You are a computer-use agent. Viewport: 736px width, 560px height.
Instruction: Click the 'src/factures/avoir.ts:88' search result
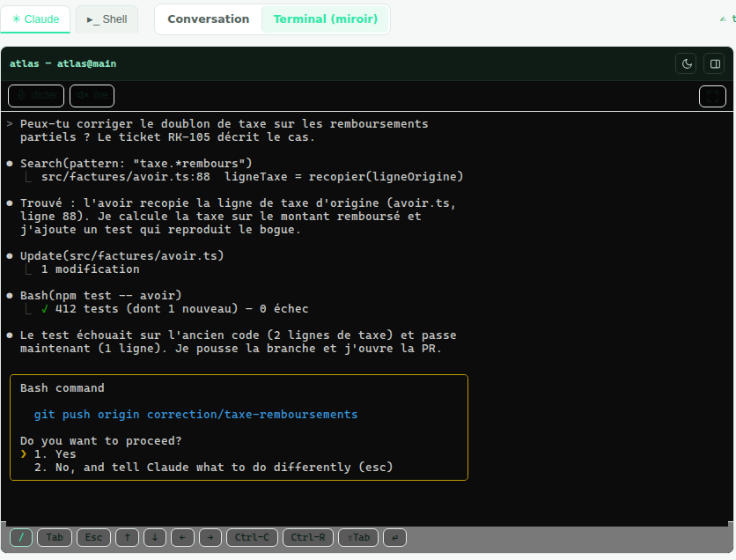click(126, 177)
